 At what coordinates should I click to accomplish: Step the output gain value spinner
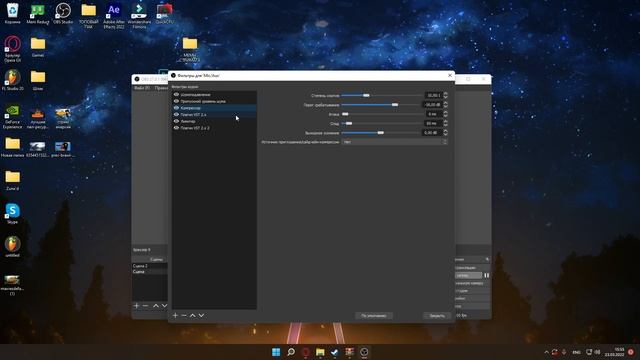(445, 133)
